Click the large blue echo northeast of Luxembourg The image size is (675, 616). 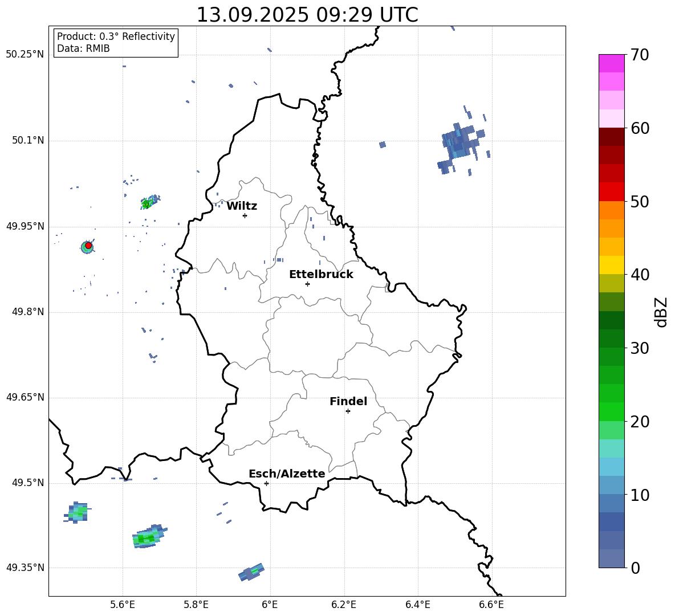pos(460,143)
